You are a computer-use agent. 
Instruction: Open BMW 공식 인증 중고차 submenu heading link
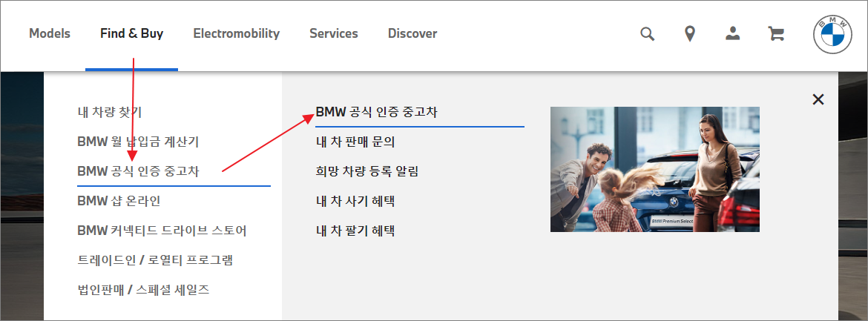376,113
